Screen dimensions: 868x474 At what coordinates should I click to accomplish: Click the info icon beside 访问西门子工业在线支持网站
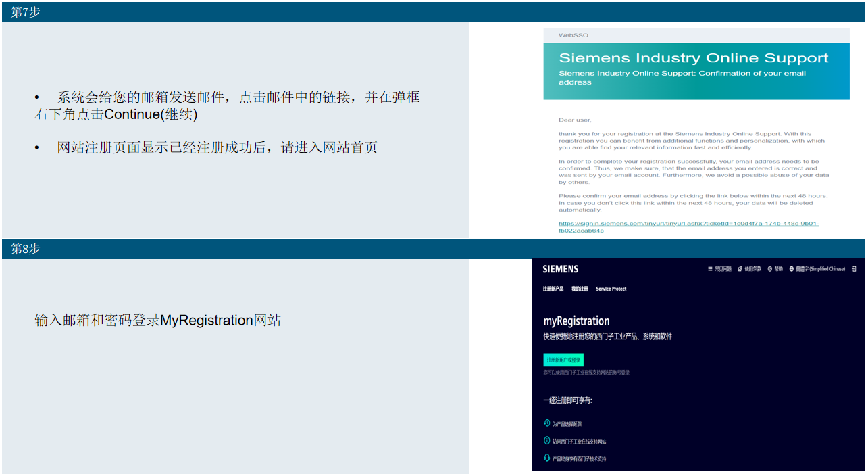[546, 440]
